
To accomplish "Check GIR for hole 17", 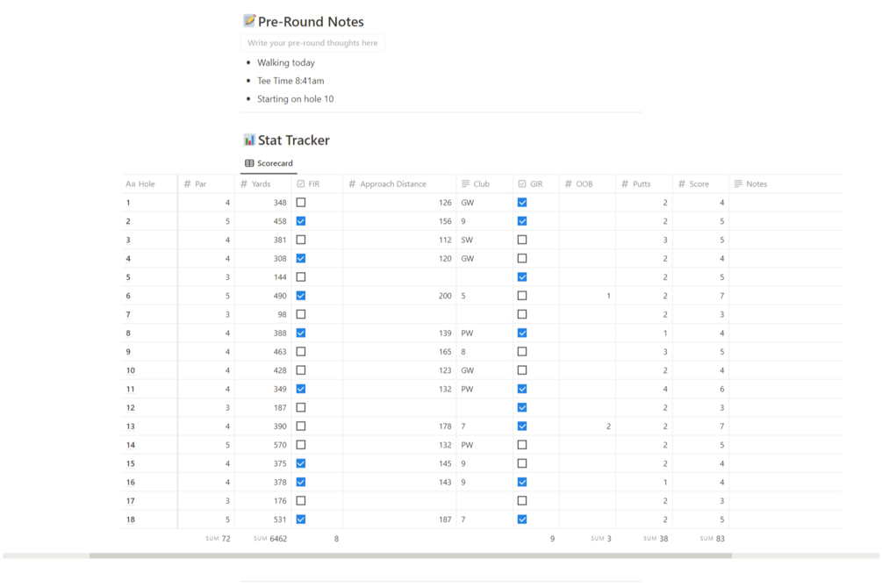I will [522, 500].
